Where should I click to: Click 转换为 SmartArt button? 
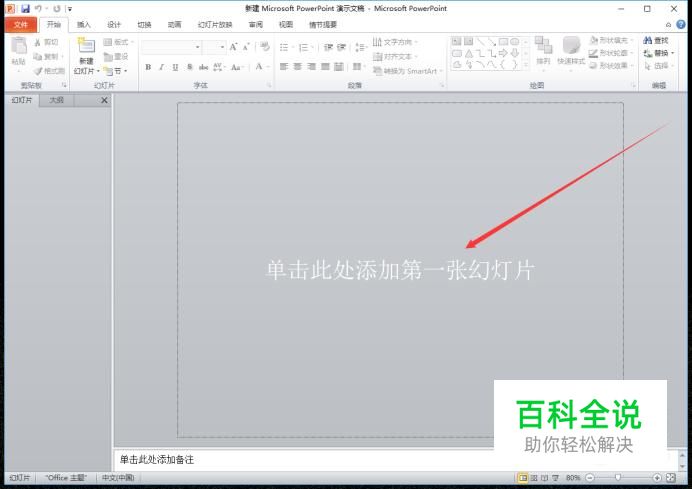coord(406,71)
